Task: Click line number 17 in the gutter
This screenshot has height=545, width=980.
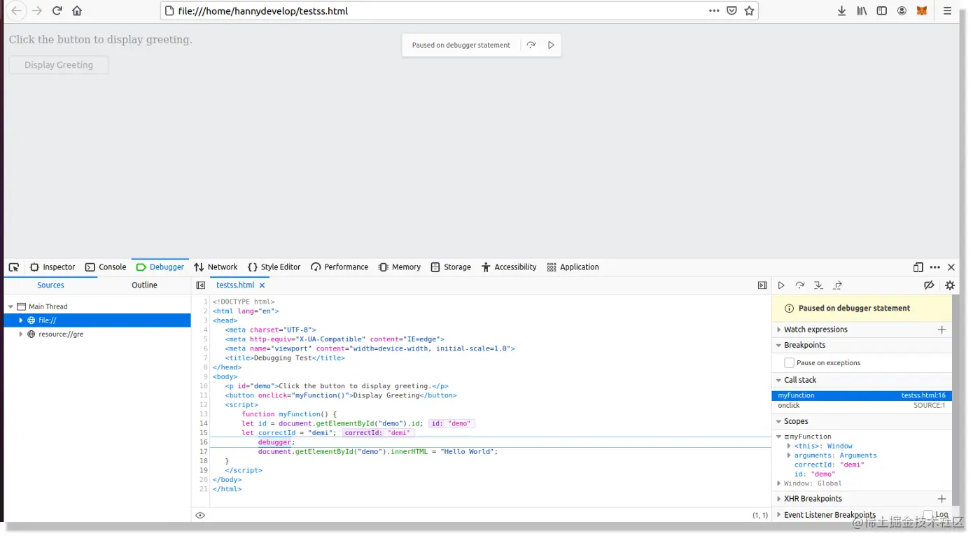Action: click(x=203, y=452)
